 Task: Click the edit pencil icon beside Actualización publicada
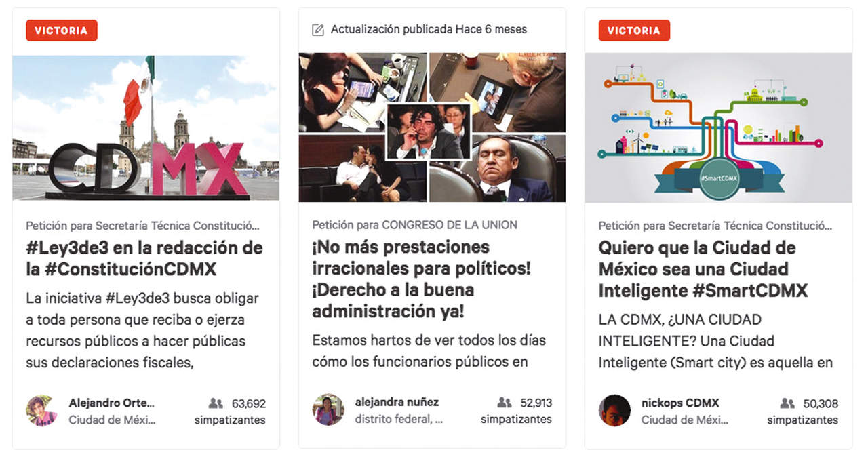[x=317, y=30]
